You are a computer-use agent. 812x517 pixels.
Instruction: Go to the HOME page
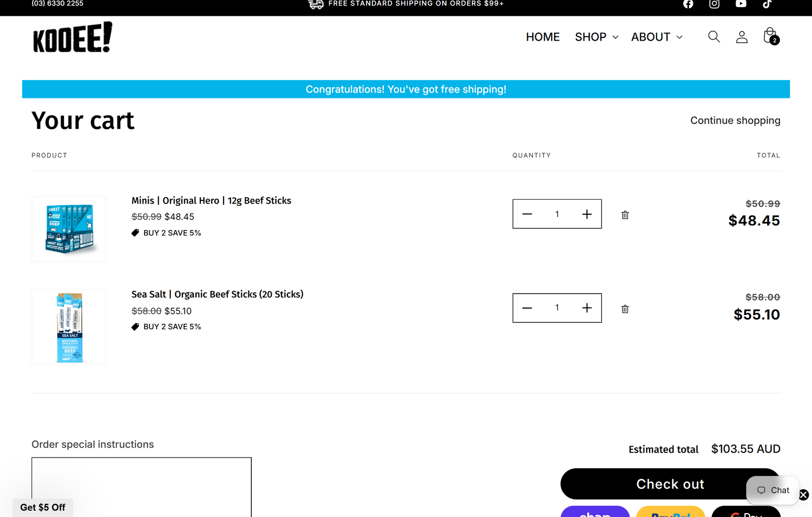tap(543, 37)
